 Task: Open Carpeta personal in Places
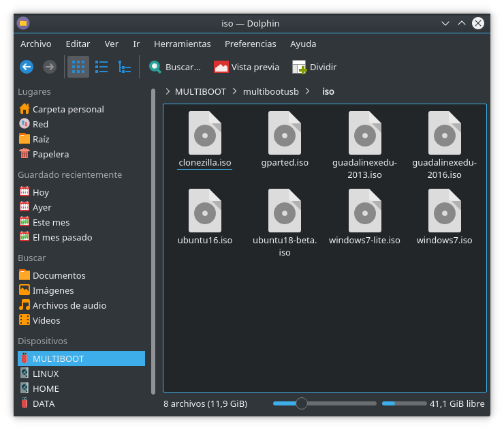coord(81,109)
